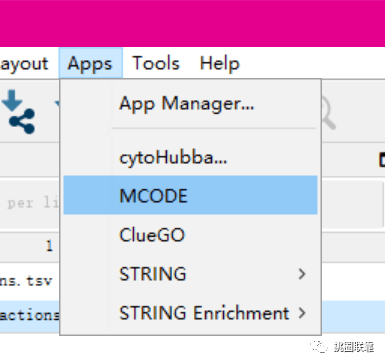Choose the STRING Enrichment entry

click(190, 313)
